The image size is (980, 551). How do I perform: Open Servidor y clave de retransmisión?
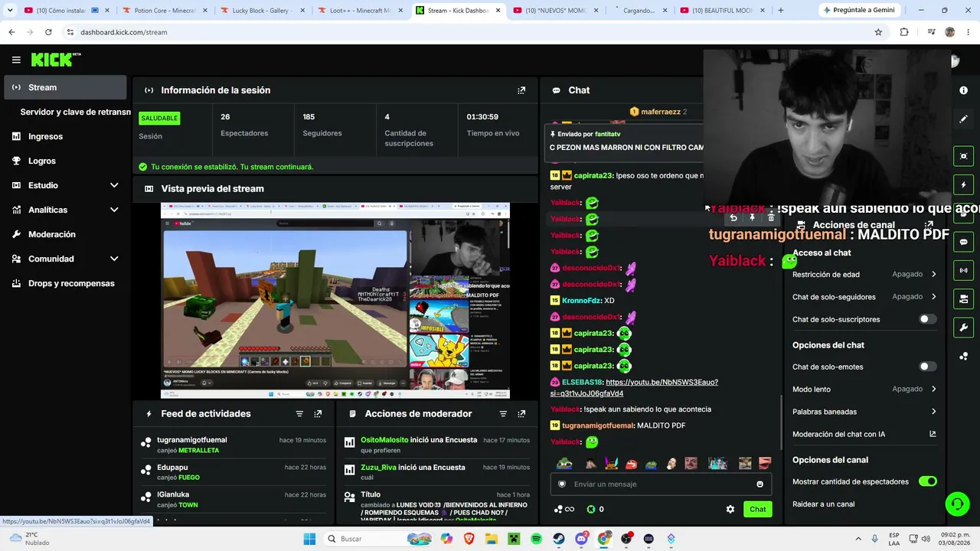tap(75, 112)
